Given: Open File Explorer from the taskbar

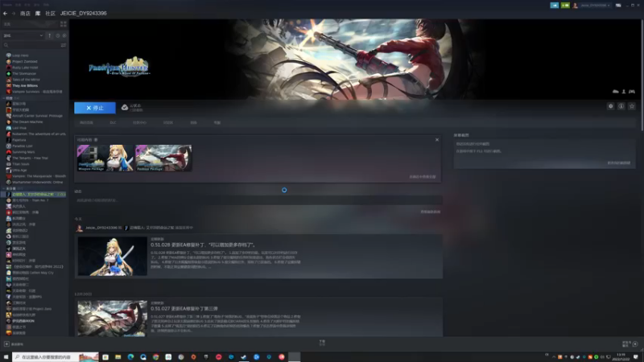Looking at the screenshot, I should coord(118,357).
